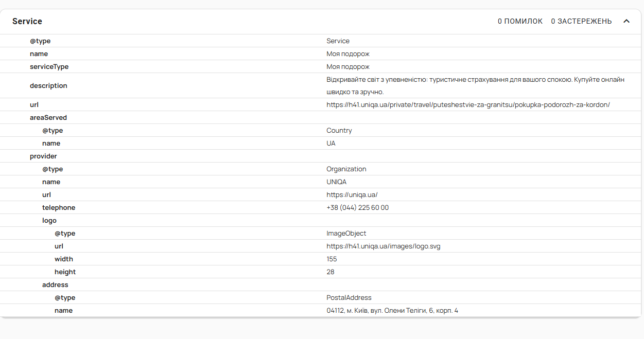
Task: Click the address value 04112, м. Київ
Action: click(392, 310)
